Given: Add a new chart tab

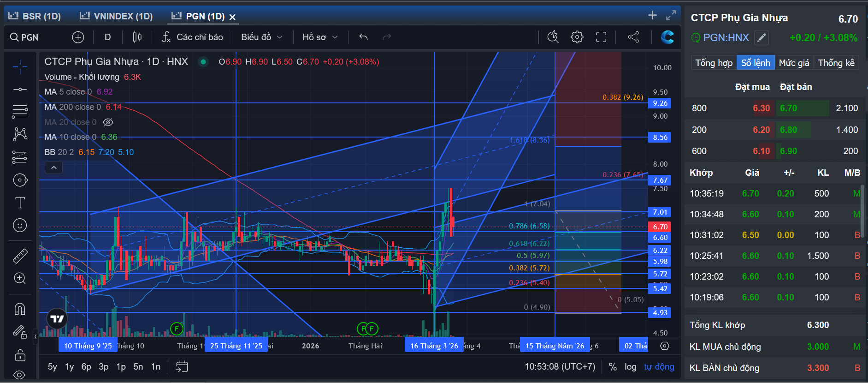Looking at the screenshot, I should 652,15.
